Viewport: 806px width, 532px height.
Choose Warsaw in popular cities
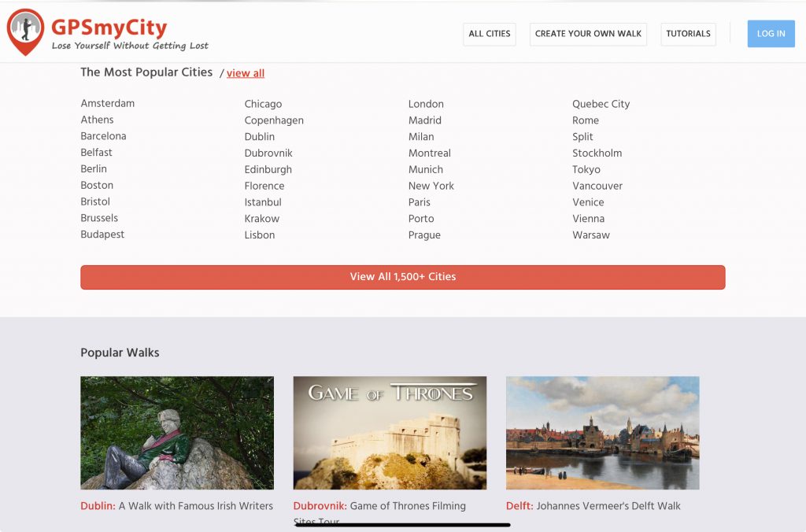click(x=590, y=235)
